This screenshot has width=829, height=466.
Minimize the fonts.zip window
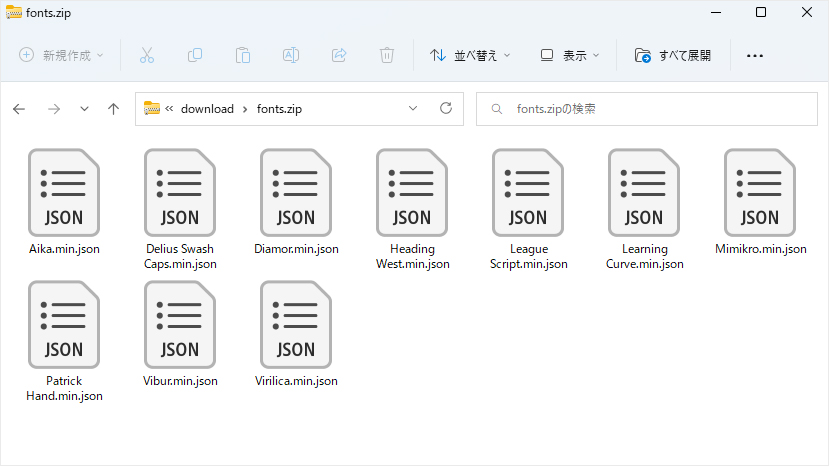coord(716,12)
